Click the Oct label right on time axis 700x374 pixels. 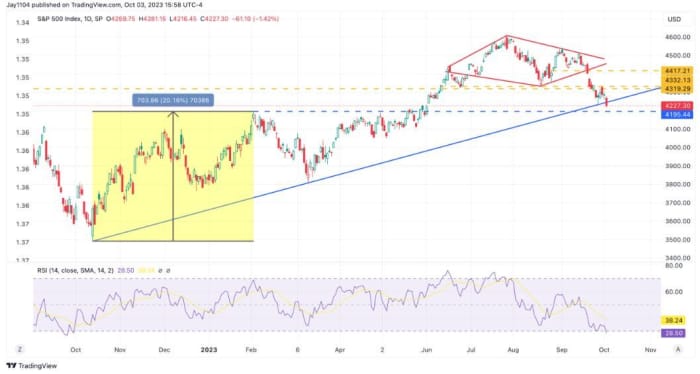pos(604,350)
